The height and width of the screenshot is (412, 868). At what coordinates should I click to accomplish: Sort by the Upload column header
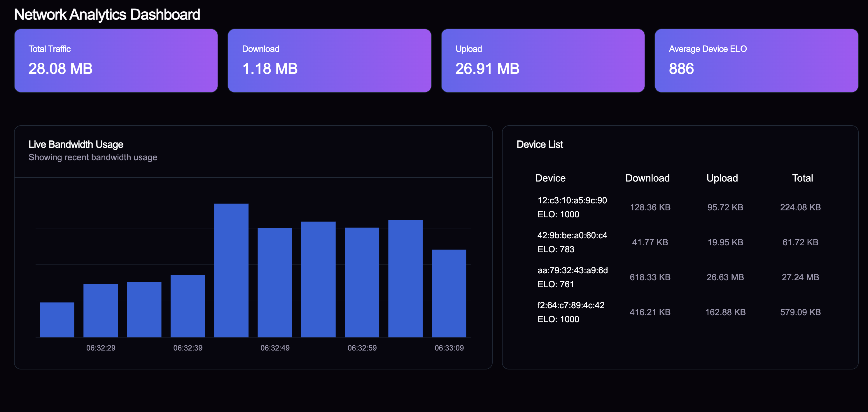tap(722, 178)
